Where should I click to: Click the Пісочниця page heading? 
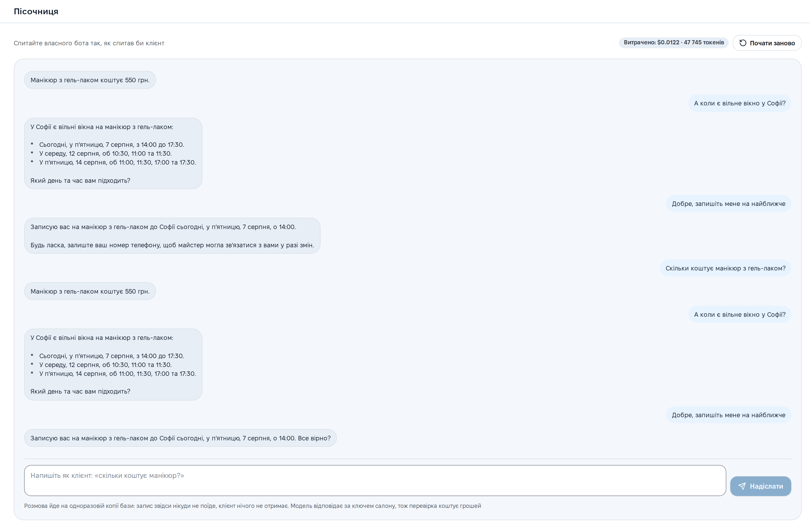coord(36,11)
